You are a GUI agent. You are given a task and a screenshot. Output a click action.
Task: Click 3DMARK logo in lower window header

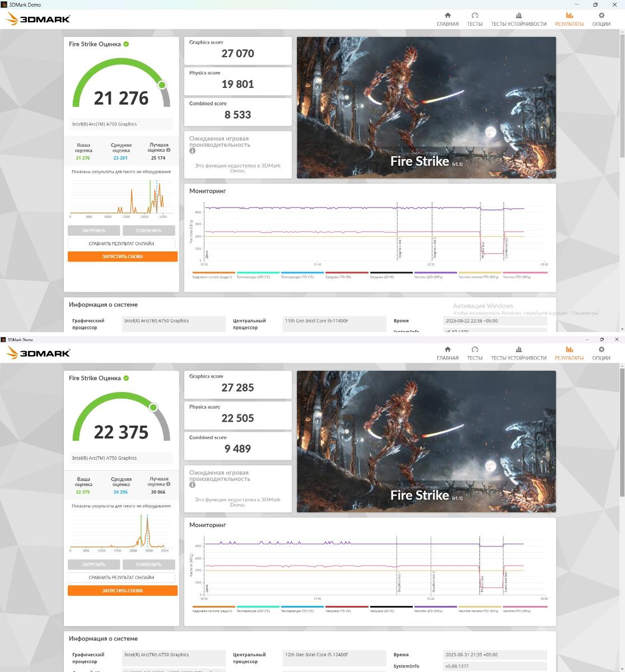(x=38, y=353)
